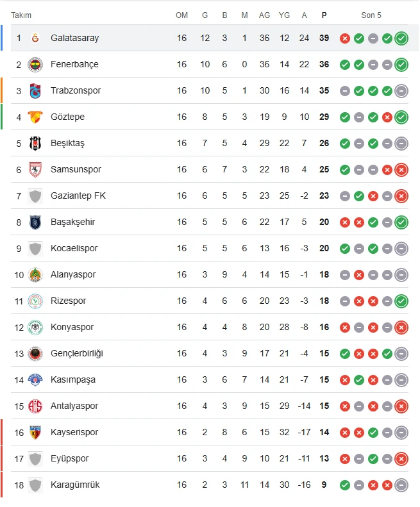Click the Alanyaspor team logo
This screenshot has width=420, height=507.
pyautogui.click(x=35, y=274)
